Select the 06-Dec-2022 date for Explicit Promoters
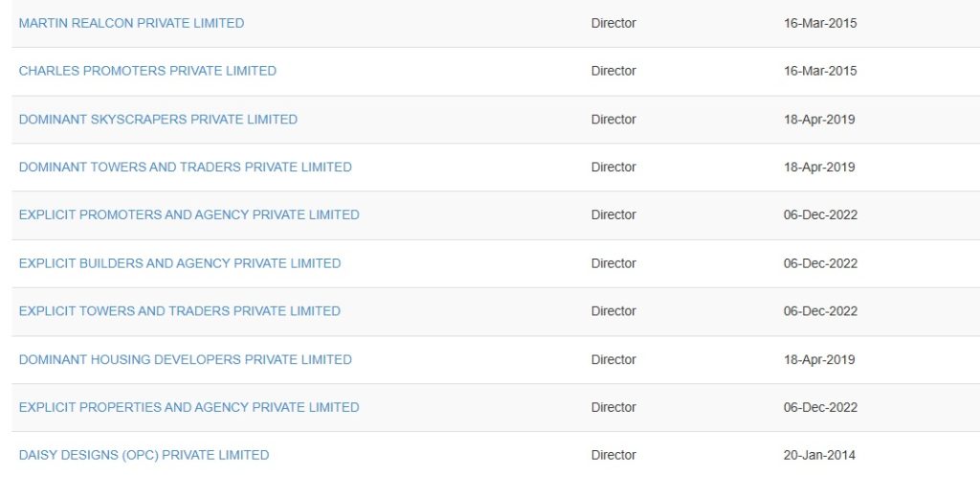 pos(820,215)
